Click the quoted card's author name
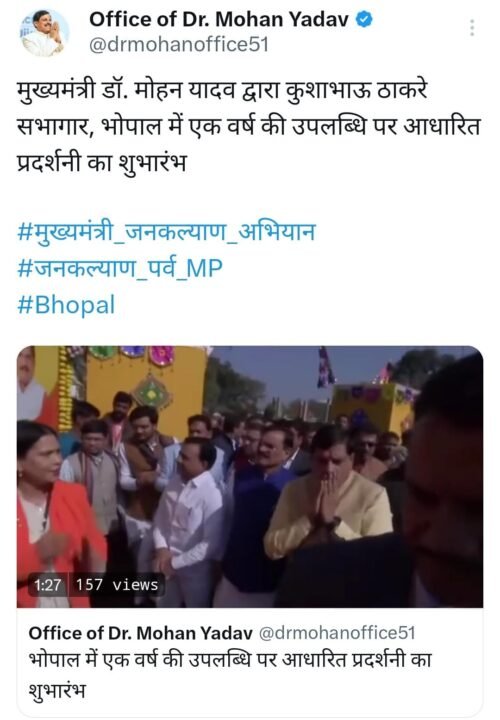 click(x=140, y=633)
